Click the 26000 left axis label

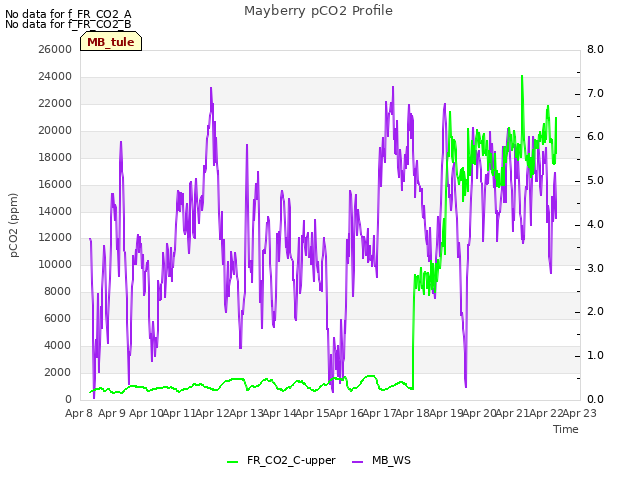[x=55, y=49]
